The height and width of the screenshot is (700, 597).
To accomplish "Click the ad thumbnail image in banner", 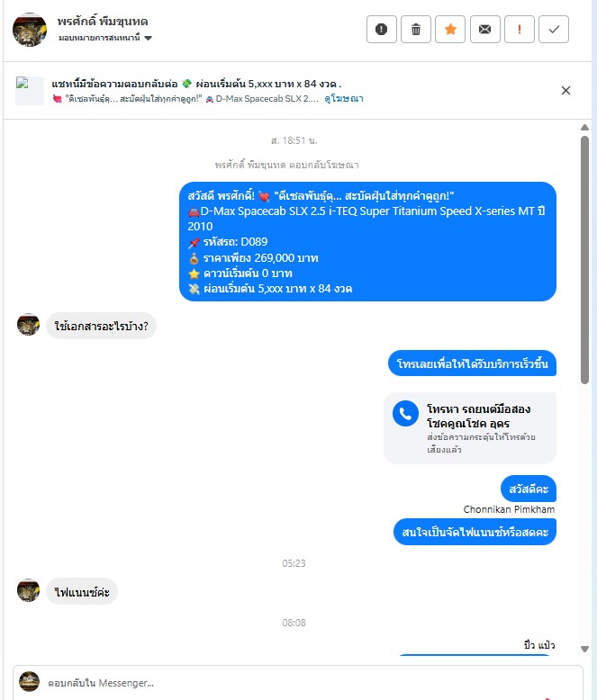I will [30, 91].
